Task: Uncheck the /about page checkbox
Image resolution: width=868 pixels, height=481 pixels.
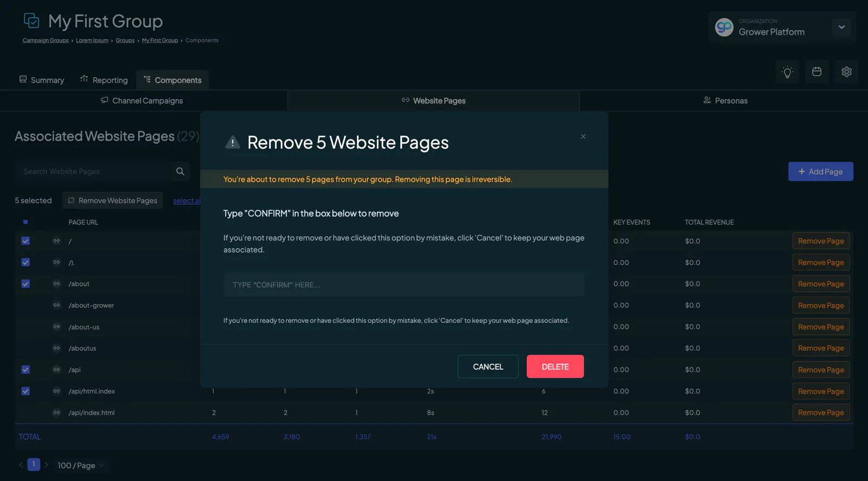Action: [x=25, y=283]
